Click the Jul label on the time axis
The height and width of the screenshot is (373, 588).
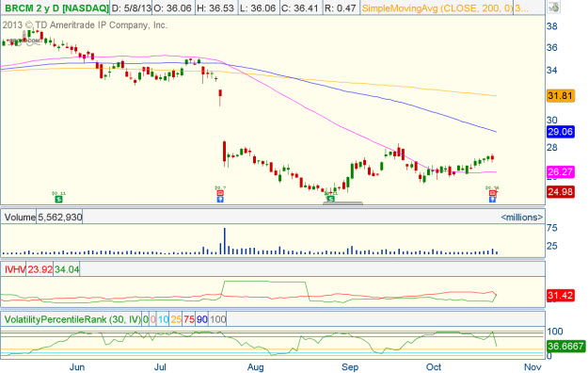pyautogui.click(x=160, y=367)
